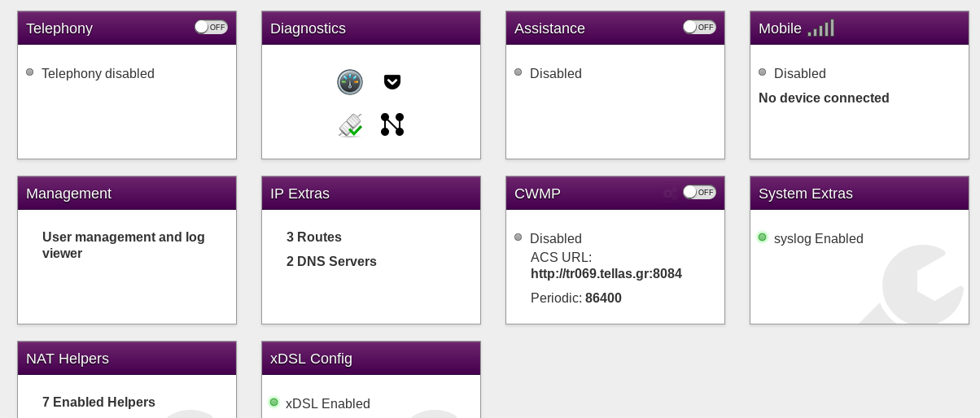Toggle the Telephony switch on

coord(211,27)
